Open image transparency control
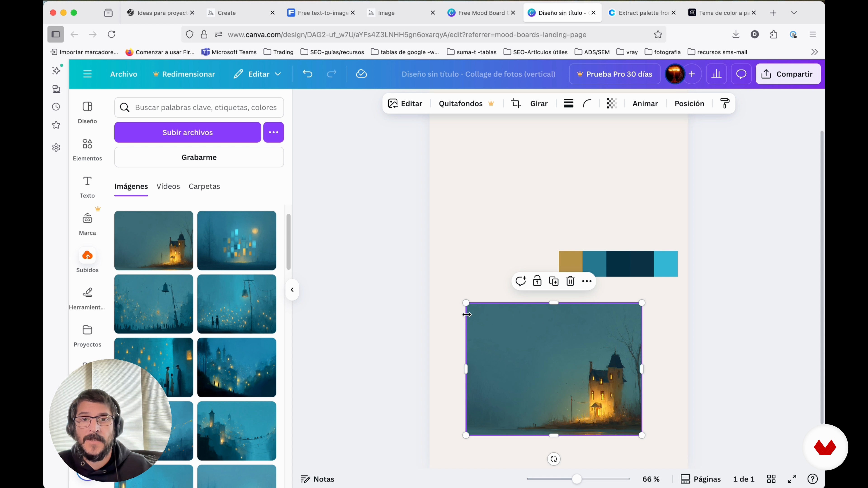868x488 pixels. (612, 104)
